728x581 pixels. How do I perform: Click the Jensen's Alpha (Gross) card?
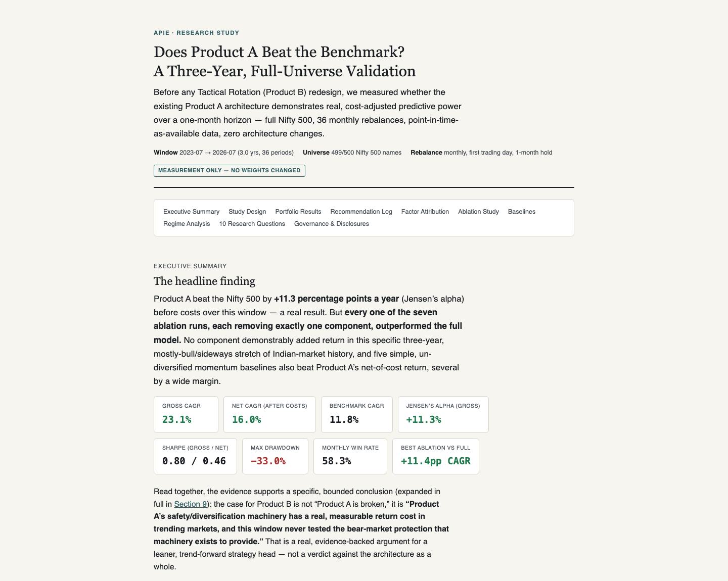click(x=443, y=414)
